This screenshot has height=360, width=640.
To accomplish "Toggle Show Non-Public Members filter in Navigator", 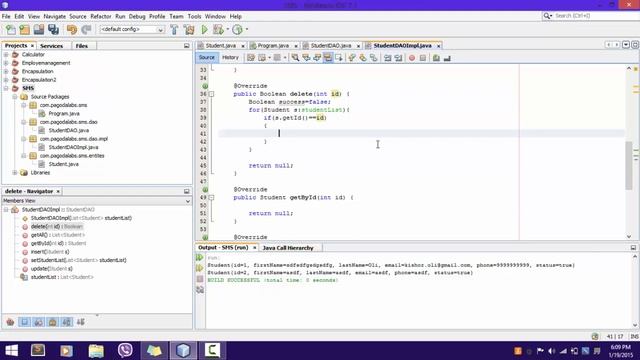I will (53, 322).
